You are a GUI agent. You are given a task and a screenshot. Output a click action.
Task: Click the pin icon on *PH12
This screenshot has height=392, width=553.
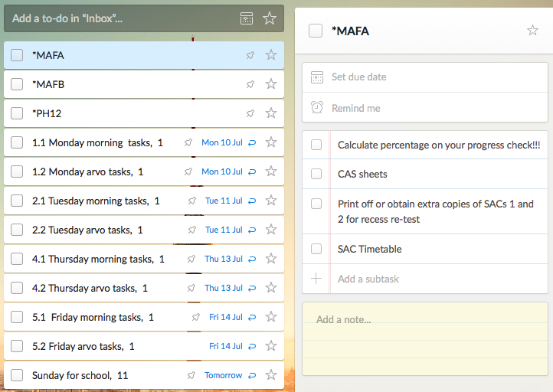[250, 113]
